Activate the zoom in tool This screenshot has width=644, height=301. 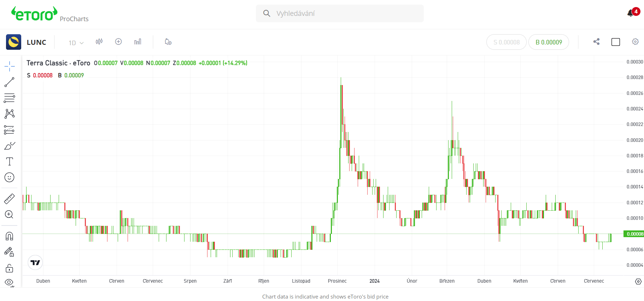coord(10,215)
